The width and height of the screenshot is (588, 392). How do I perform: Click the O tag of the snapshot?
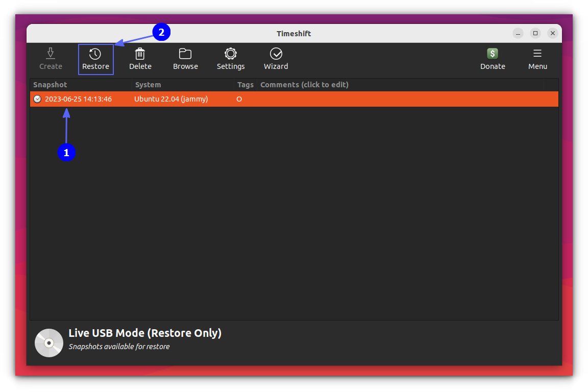click(239, 99)
